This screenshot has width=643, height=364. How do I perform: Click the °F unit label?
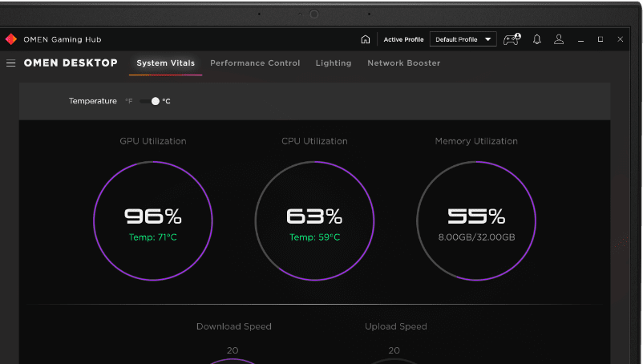[129, 101]
